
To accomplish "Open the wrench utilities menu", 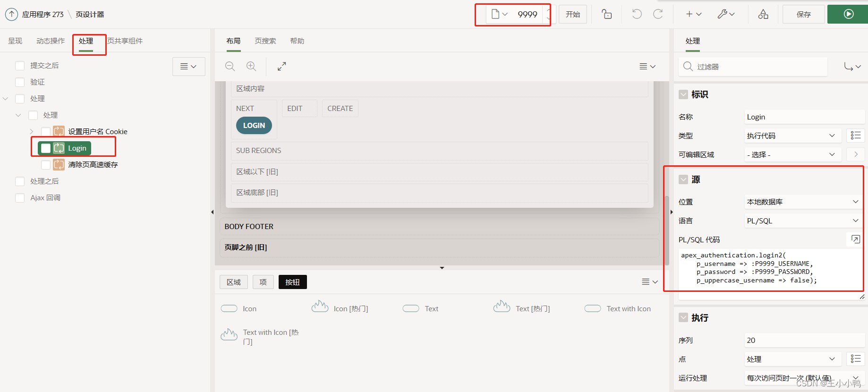I will [x=726, y=14].
